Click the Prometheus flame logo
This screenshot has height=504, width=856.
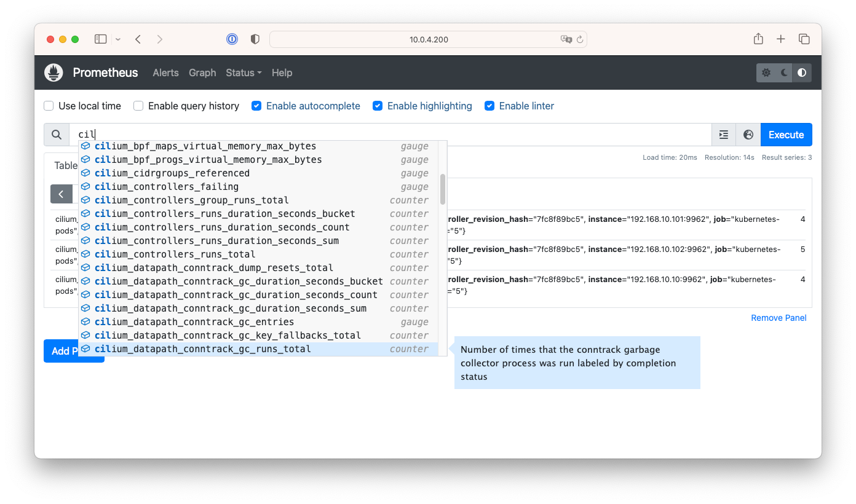click(x=54, y=73)
